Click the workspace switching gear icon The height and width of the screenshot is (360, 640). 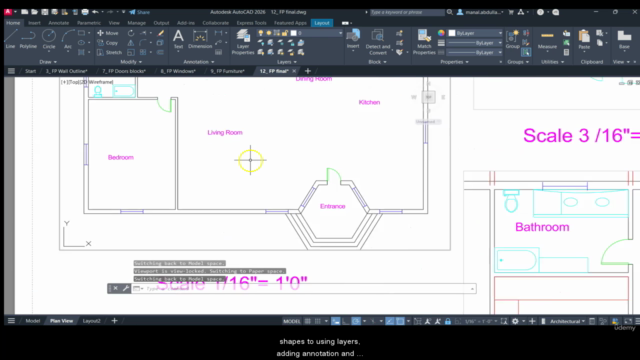pos(515,321)
